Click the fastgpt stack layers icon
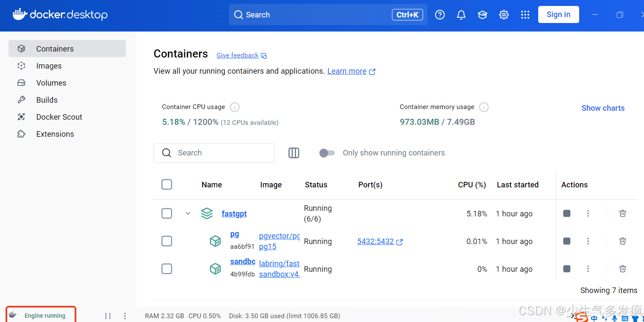The image size is (644, 322). (x=207, y=213)
